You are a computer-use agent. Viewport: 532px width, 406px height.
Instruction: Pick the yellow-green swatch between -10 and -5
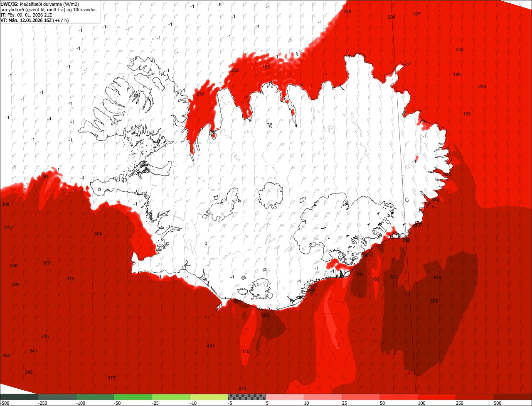click(x=209, y=397)
